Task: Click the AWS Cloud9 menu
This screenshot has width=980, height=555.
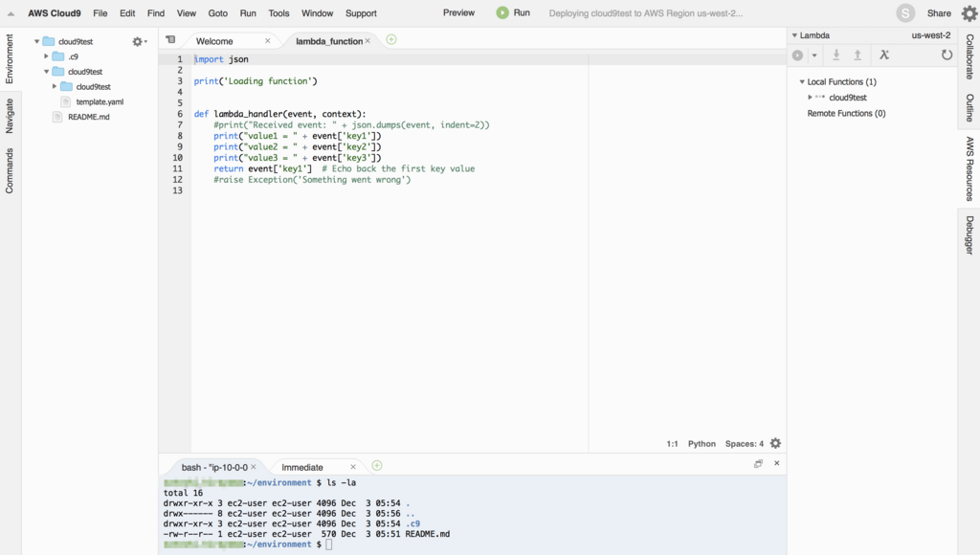Action: click(x=55, y=13)
